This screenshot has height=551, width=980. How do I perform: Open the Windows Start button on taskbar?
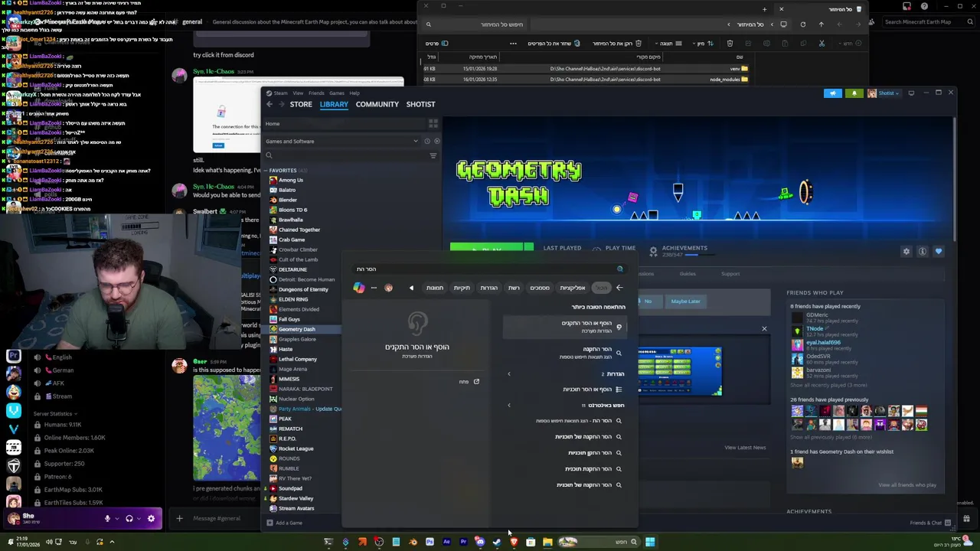649,542
